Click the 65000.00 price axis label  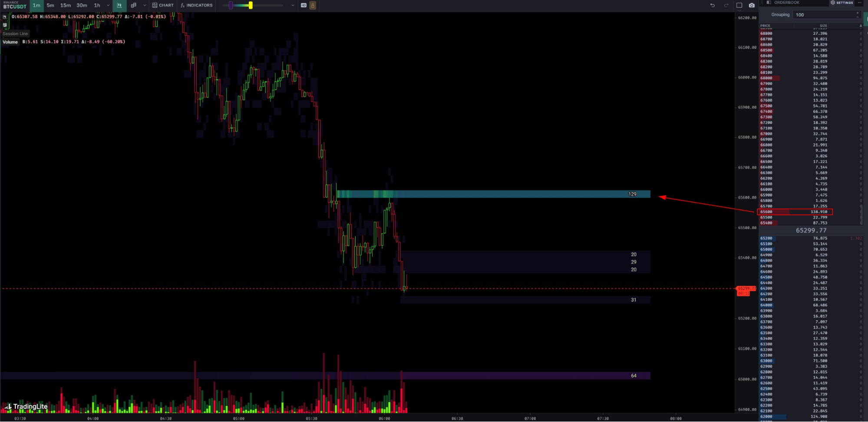tap(747, 379)
